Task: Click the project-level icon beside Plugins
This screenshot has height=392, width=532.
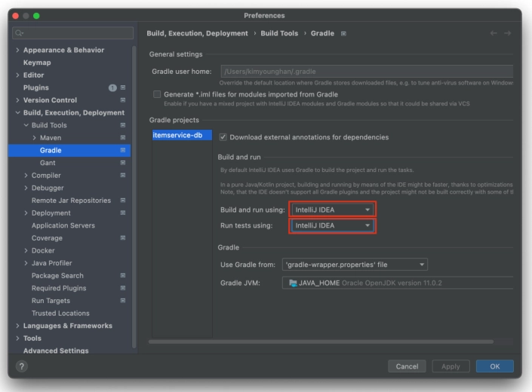Action: 123,87
